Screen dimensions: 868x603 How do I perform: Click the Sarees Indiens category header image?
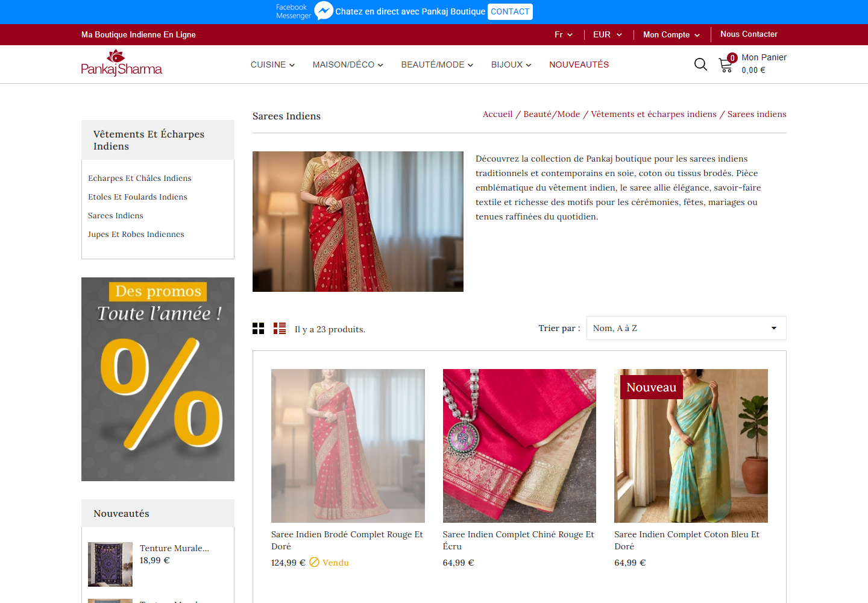click(x=358, y=221)
